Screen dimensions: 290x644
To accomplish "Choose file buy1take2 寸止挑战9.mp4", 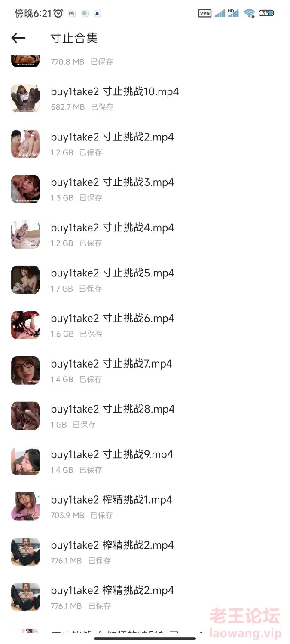I will pos(145,461).
